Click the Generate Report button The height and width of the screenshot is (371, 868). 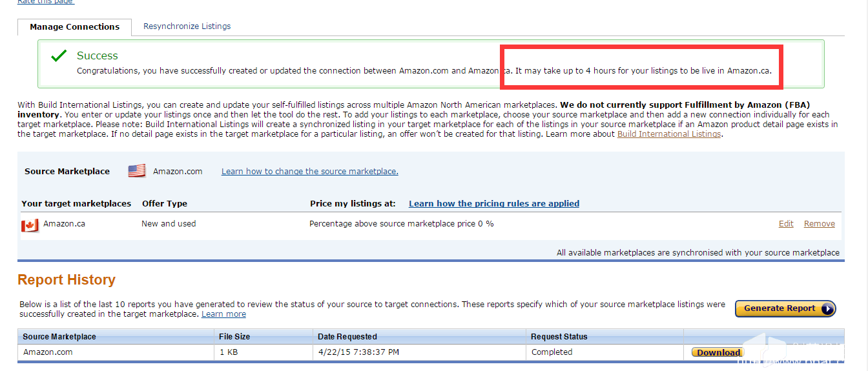(x=785, y=308)
